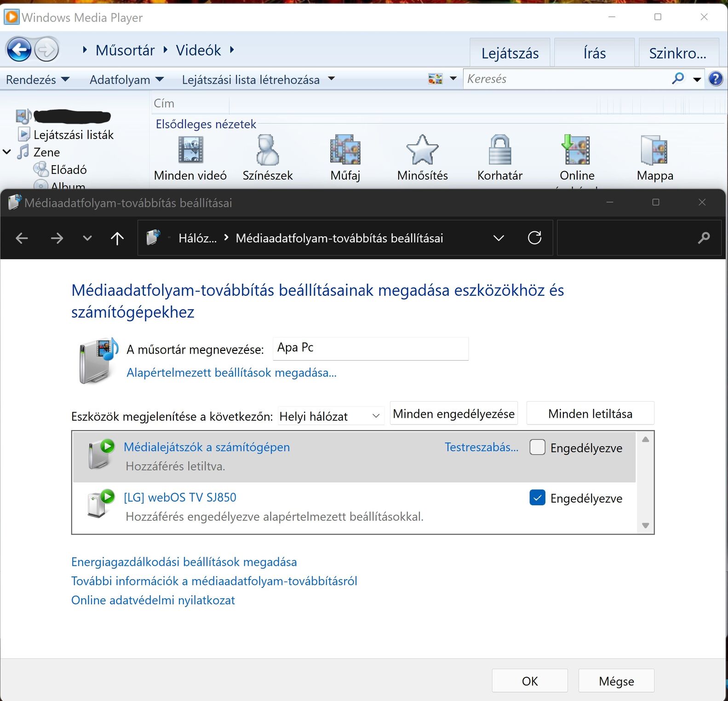Cancel with the Mégse button
This screenshot has width=728, height=701.
(616, 681)
